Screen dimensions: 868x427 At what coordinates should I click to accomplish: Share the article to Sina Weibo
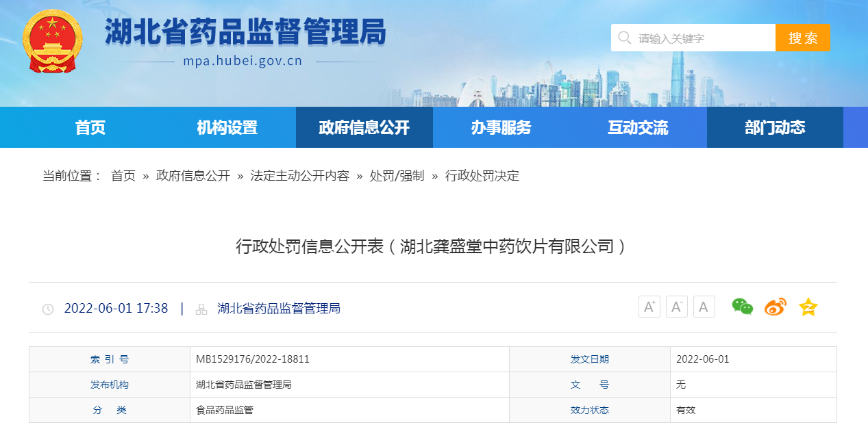pos(775,307)
